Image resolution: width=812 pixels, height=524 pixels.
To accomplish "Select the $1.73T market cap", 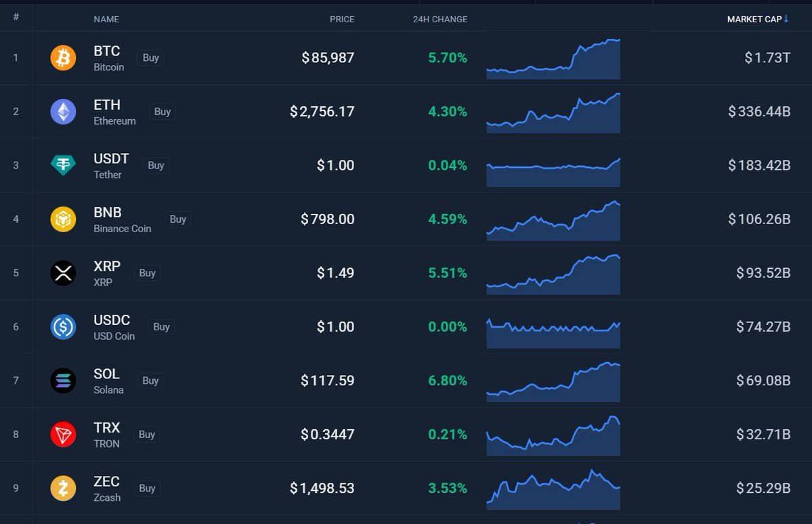I will tap(767, 58).
